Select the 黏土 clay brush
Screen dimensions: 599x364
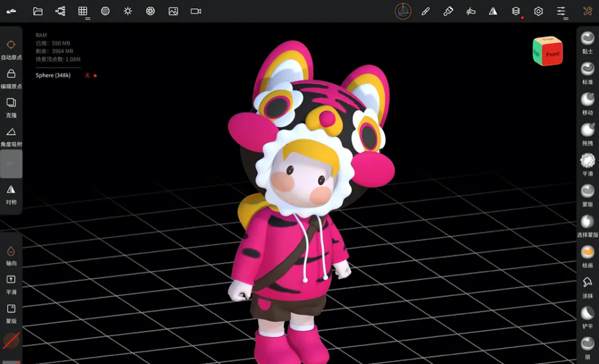587,42
